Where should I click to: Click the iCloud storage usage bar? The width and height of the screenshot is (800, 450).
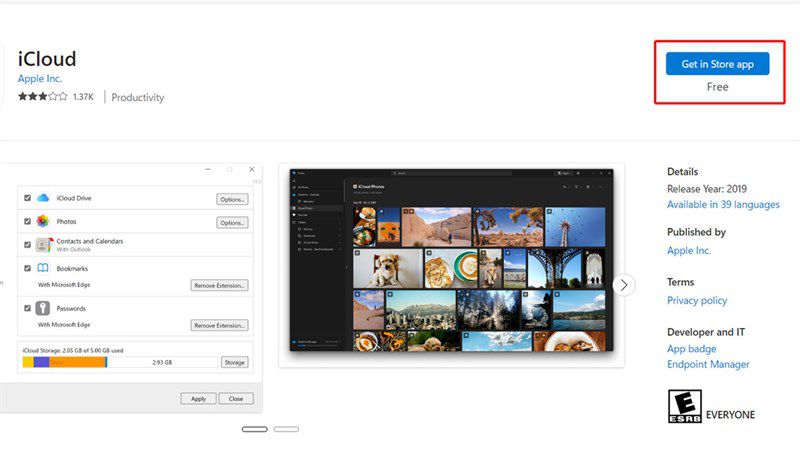(x=120, y=362)
